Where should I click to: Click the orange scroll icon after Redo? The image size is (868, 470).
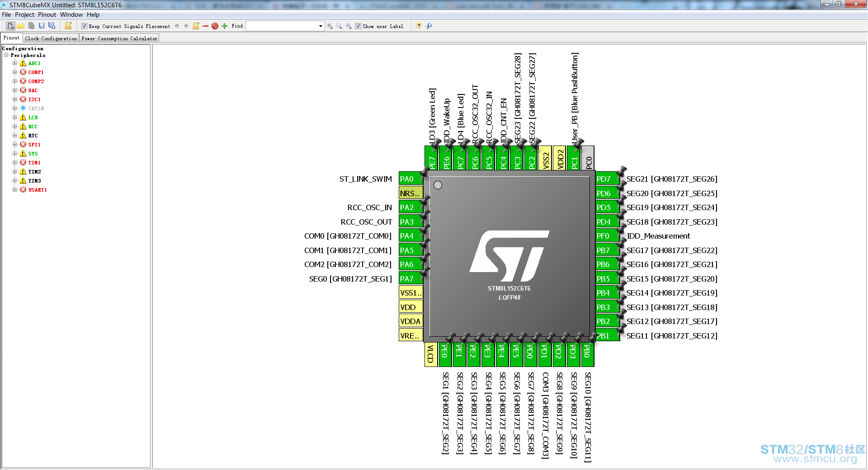click(196, 26)
